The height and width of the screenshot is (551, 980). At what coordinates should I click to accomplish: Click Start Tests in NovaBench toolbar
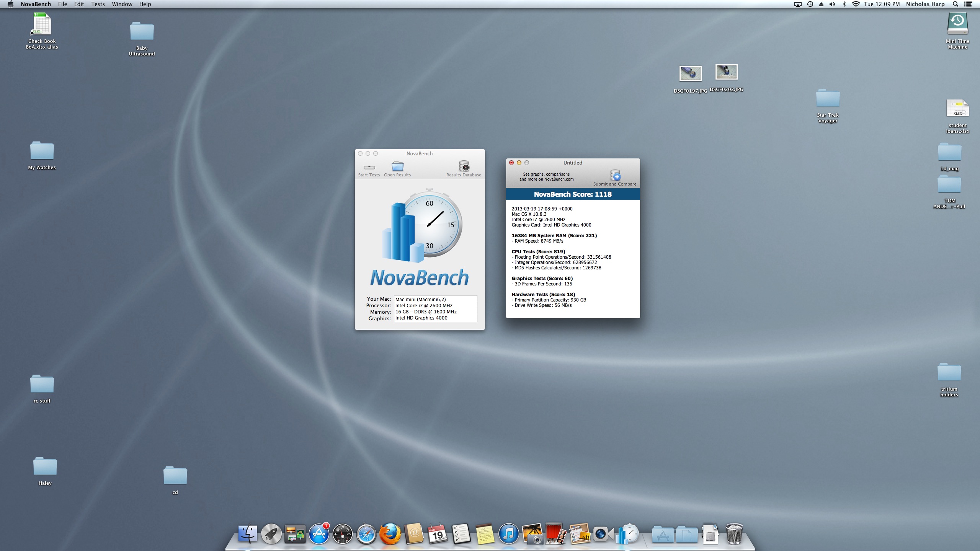pyautogui.click(x=369, y=169)
